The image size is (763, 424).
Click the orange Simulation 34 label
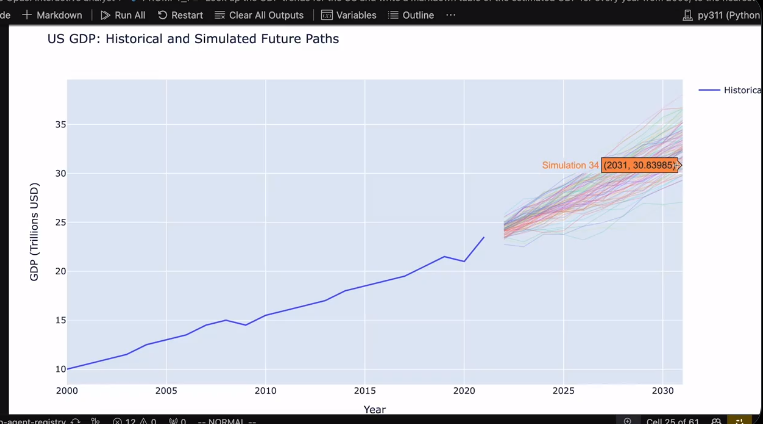570,165
